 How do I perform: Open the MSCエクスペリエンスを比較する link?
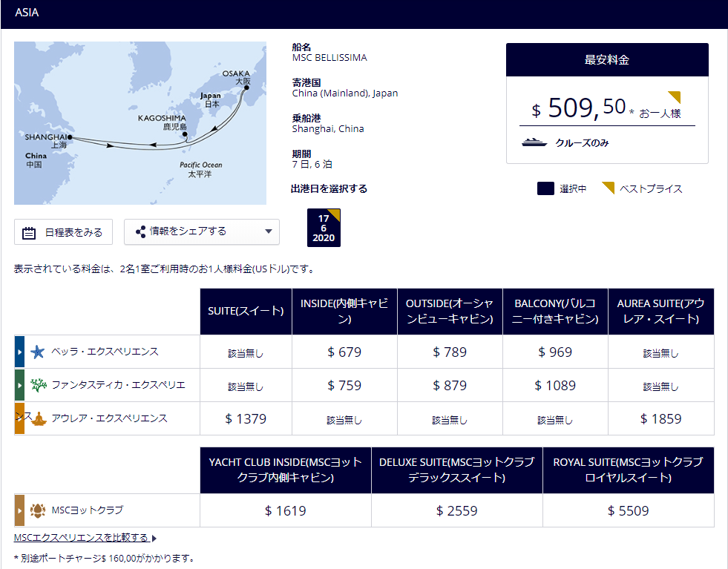(x=81, y=538)
